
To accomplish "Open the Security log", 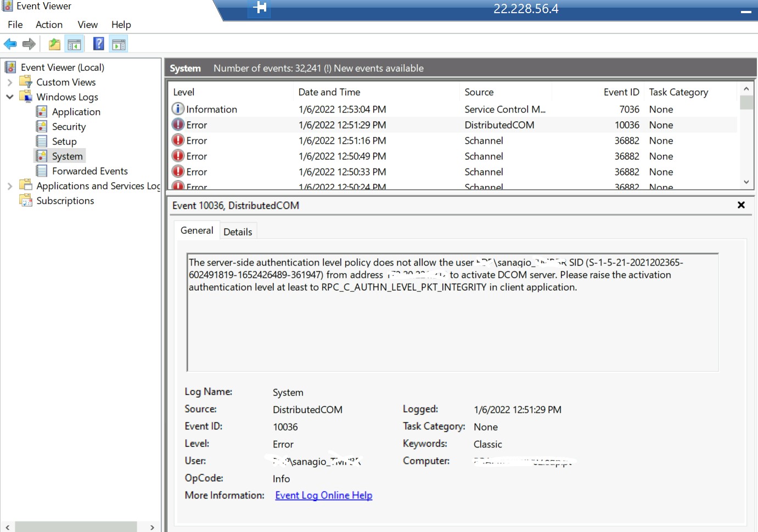I will point(69,127).
